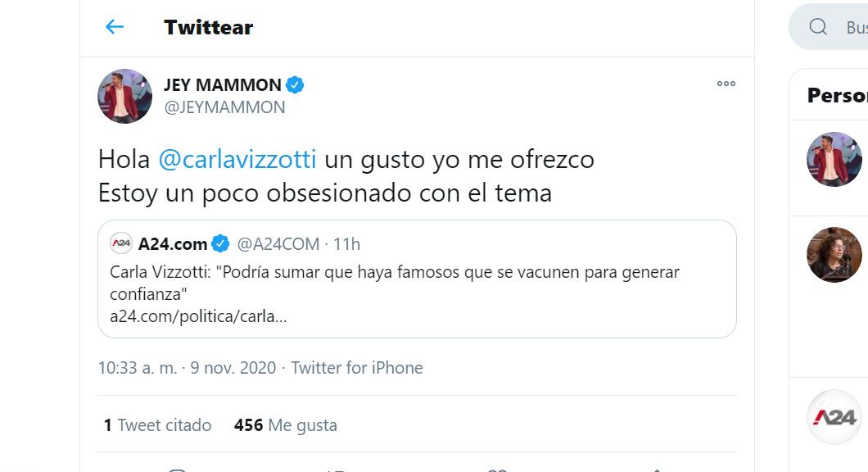Show the 456 Me gusta list
This screenshot has height=472, width=868.
click(x=285, y=425)
